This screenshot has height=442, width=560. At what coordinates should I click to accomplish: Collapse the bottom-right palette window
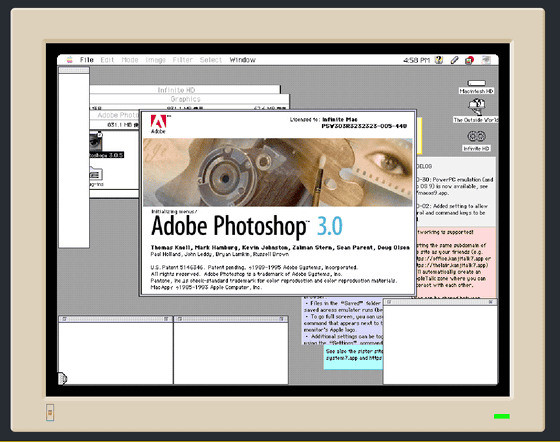tap(491, 302)
